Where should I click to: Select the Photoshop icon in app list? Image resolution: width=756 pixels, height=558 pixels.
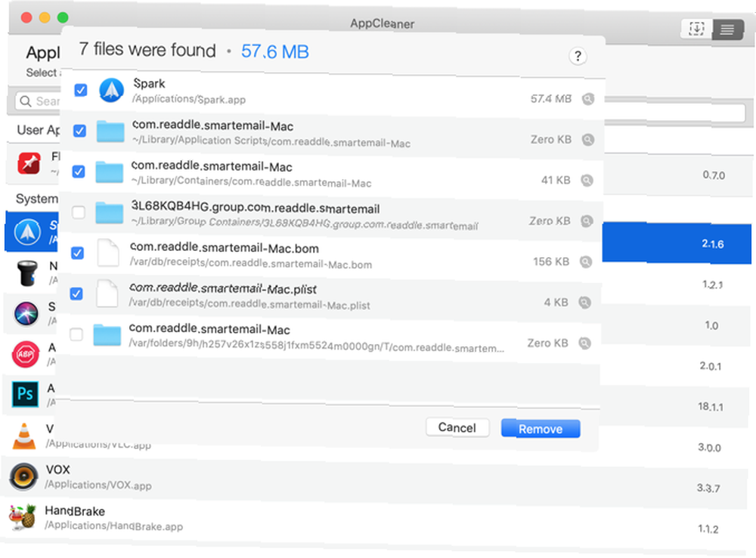click(25, 395)
